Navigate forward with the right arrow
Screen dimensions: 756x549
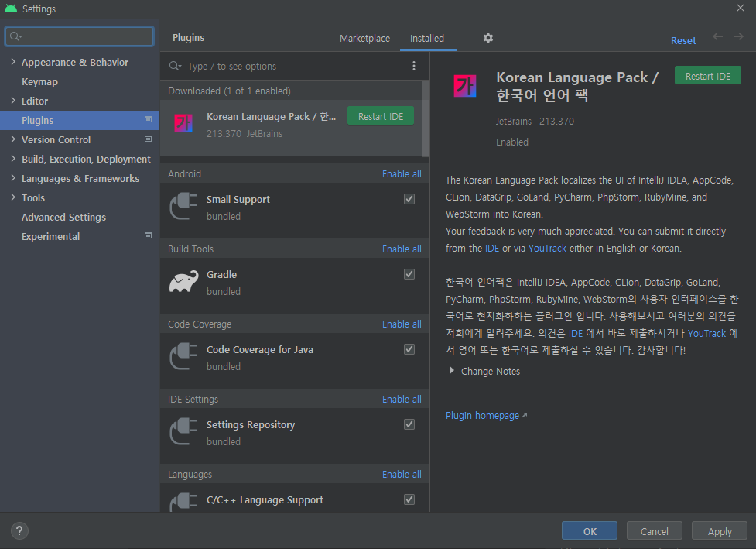(x=738, y=36)
